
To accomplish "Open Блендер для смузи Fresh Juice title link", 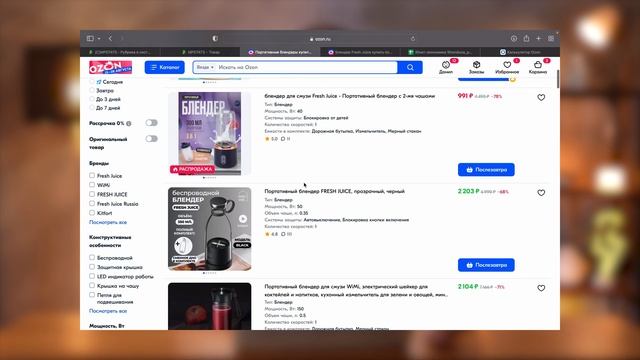I will 349,96.
